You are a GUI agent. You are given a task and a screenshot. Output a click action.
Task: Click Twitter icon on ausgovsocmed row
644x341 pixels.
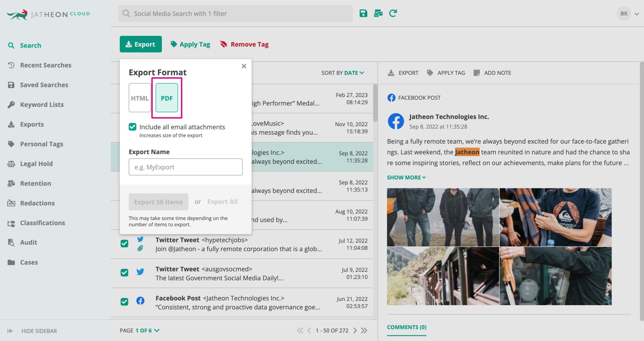tap(140, 272)
